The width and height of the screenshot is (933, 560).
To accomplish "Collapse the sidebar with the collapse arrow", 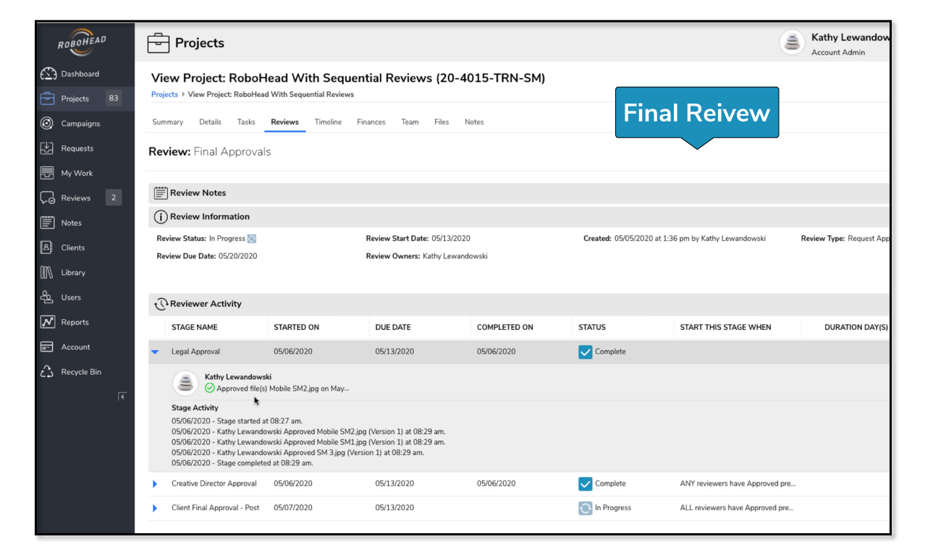I will pos(122,396).
